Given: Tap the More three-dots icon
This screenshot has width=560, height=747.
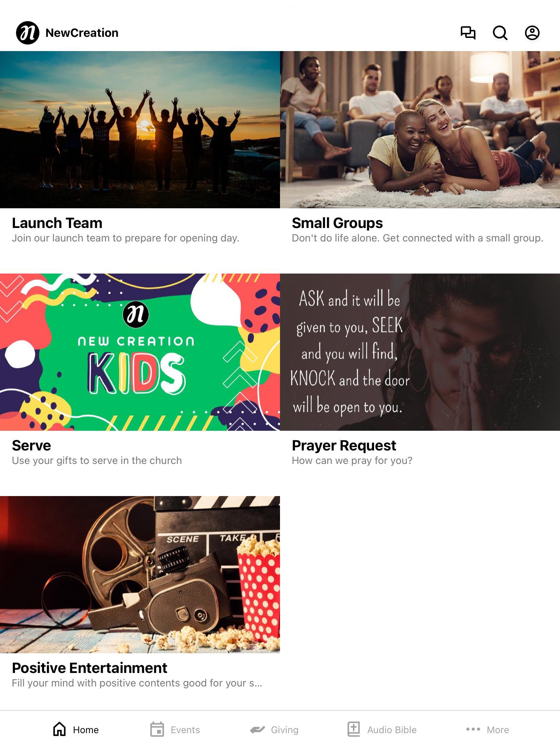Looking at the screenshot, I should [473, 729].
